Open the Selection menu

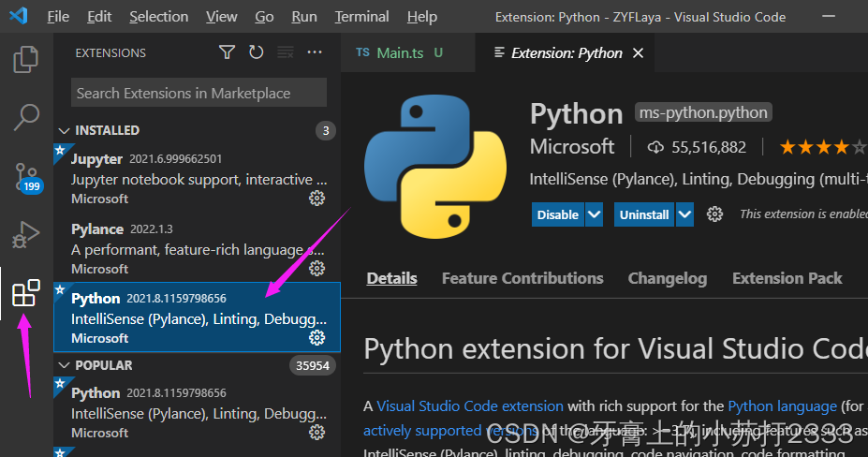tap(159, 17)
